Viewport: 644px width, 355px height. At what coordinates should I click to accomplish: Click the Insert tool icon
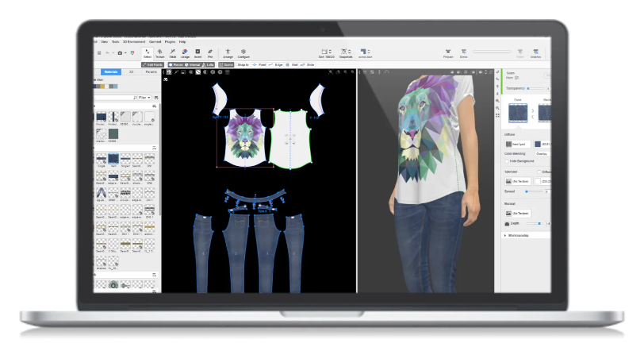click(197, 52)
